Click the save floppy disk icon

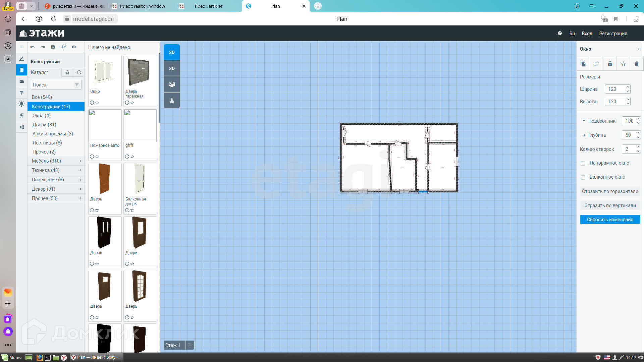[53, 47]
